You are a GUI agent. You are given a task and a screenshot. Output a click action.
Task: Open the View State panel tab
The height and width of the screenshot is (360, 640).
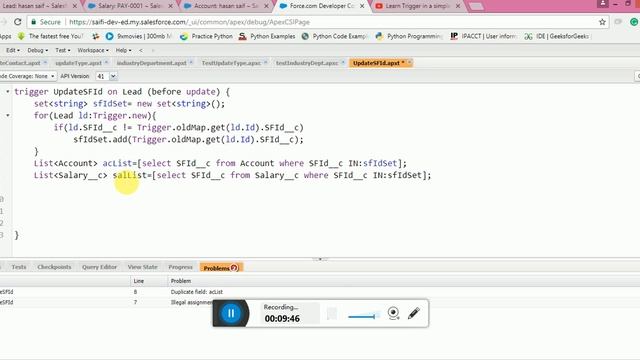142,267
